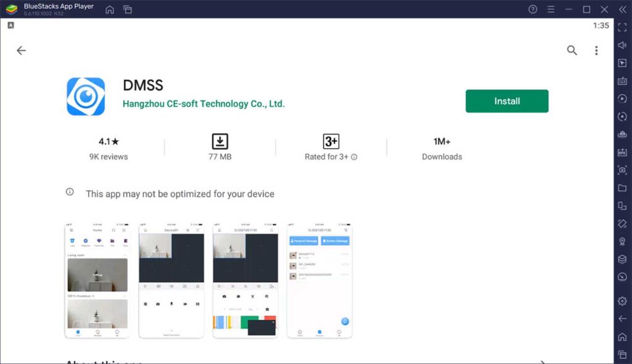Open the media folder icon in sidebar
632x364 pixels.
point(622,188)
